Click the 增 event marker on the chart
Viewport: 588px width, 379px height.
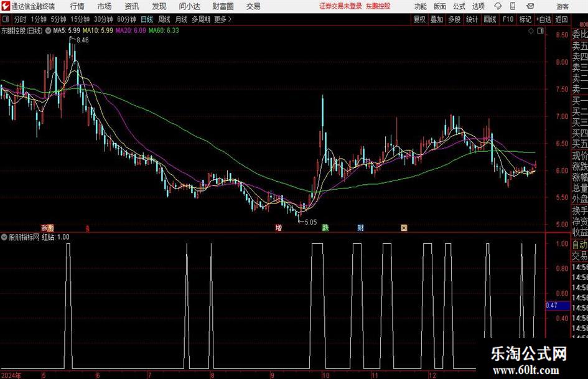(x=279, y=228)
